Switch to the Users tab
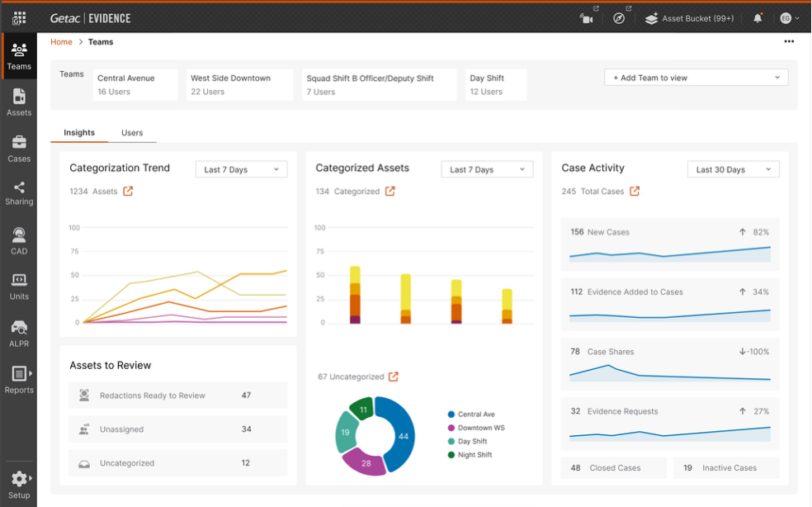The height and width of the screenshot is (507, 812). click(x=132, y=133)
